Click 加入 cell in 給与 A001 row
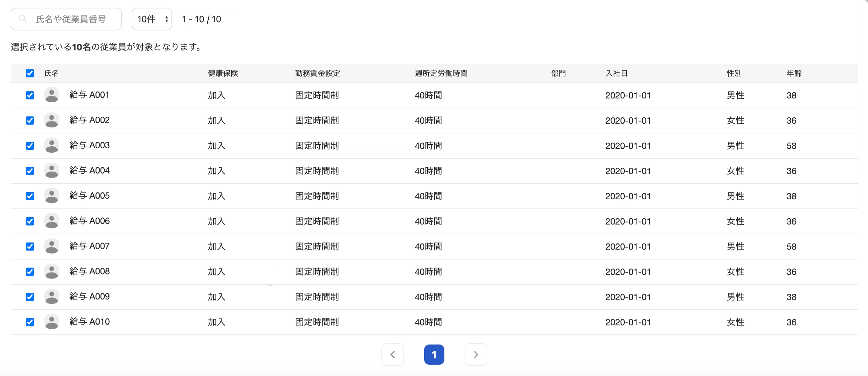Screen dimensions: 868x376 217,96
